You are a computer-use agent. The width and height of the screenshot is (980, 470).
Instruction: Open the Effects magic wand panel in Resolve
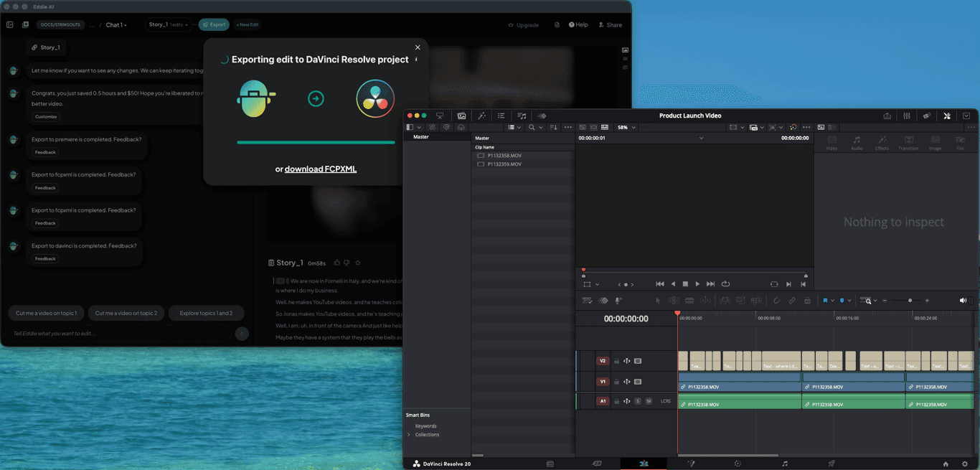481,116
